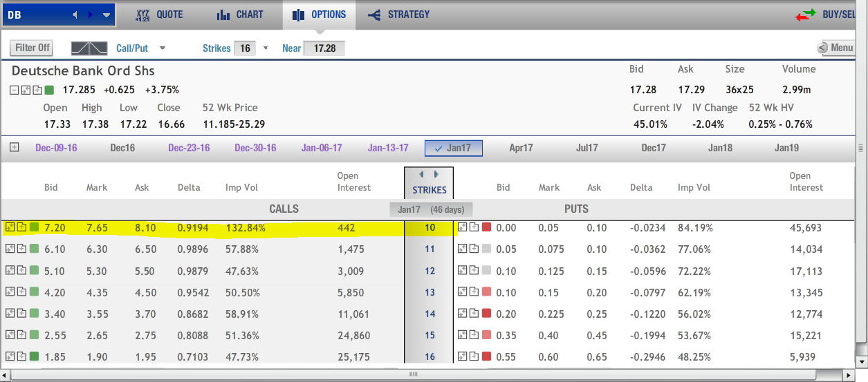
Task: Select the strike 13 row
Action: click(430, 293)
